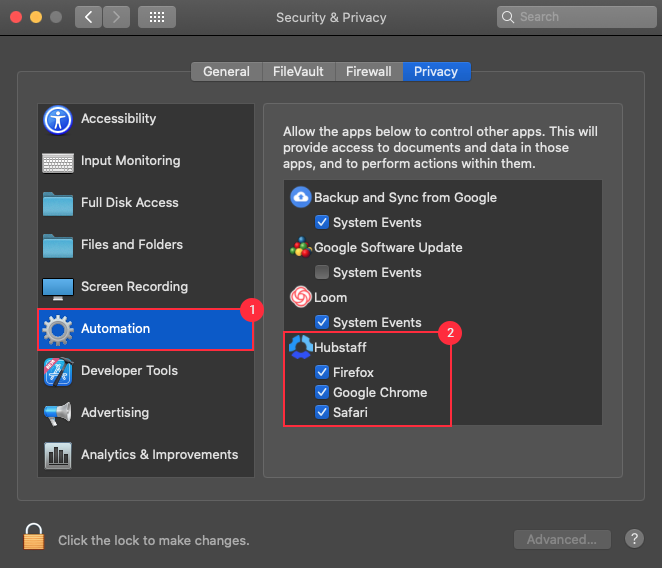Select Advertising label in the list

tap(115, 413)
